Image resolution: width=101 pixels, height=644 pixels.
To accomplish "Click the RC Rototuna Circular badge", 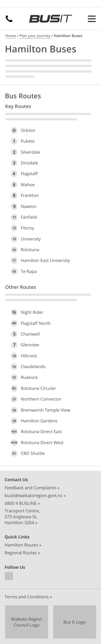I will (14, 388).
